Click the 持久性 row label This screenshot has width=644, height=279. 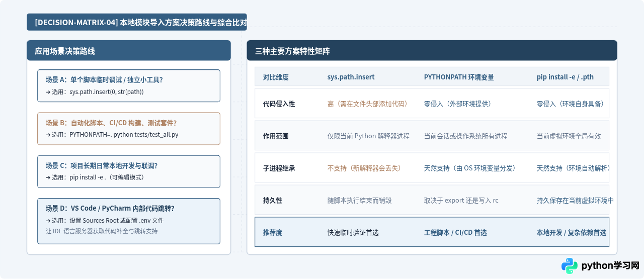point(273,201)
